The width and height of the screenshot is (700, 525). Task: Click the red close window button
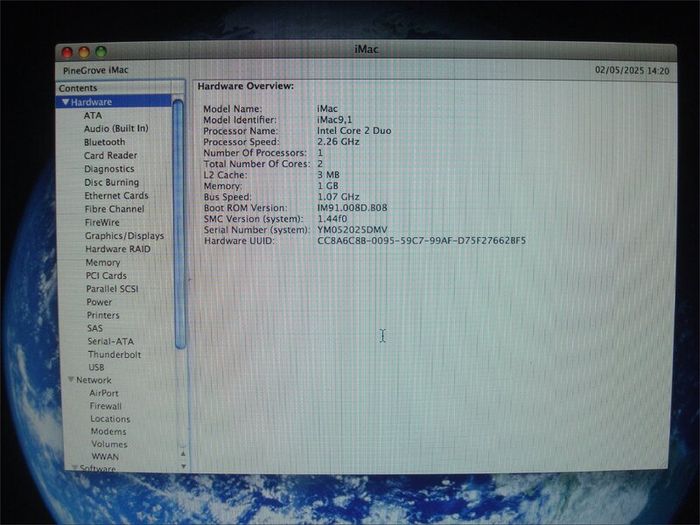67,53
